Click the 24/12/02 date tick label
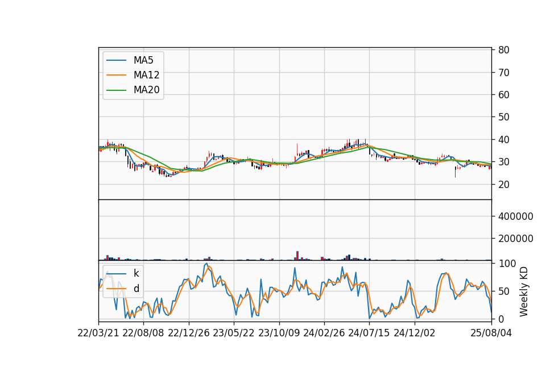Screen dimensions: 546x392 pos(415,333)
